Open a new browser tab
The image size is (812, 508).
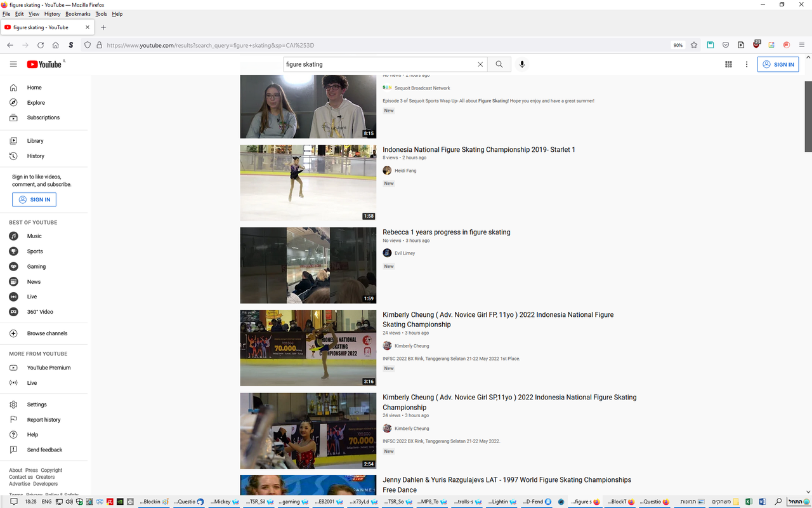click(103, 27)
